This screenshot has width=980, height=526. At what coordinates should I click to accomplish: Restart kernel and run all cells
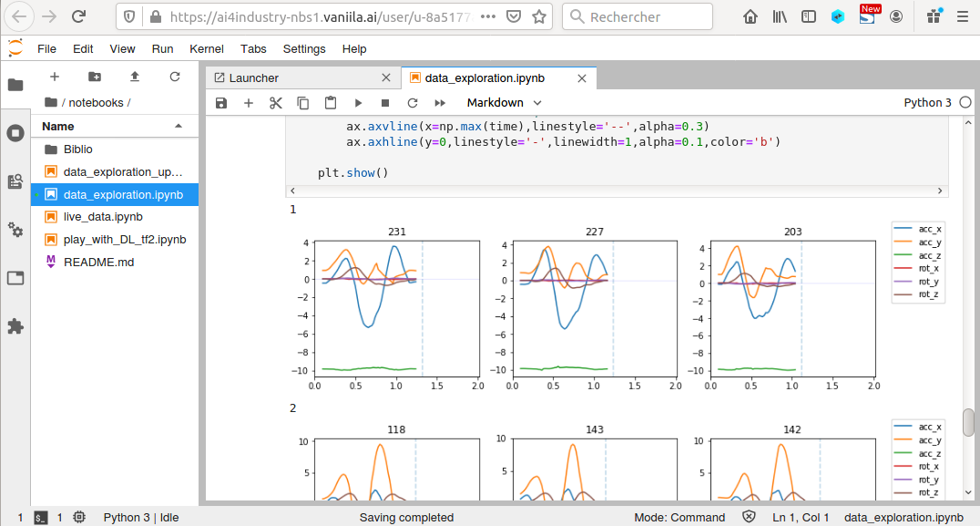440,103
